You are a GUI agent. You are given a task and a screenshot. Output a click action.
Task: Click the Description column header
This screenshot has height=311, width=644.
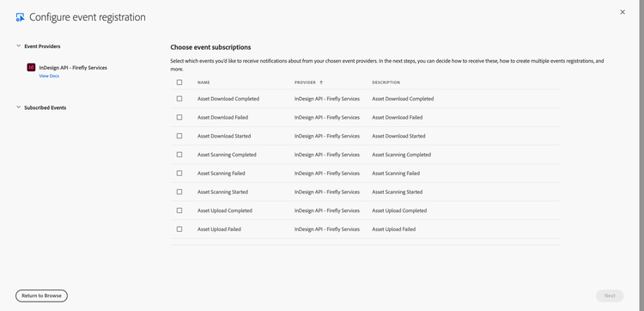point(386,82)
